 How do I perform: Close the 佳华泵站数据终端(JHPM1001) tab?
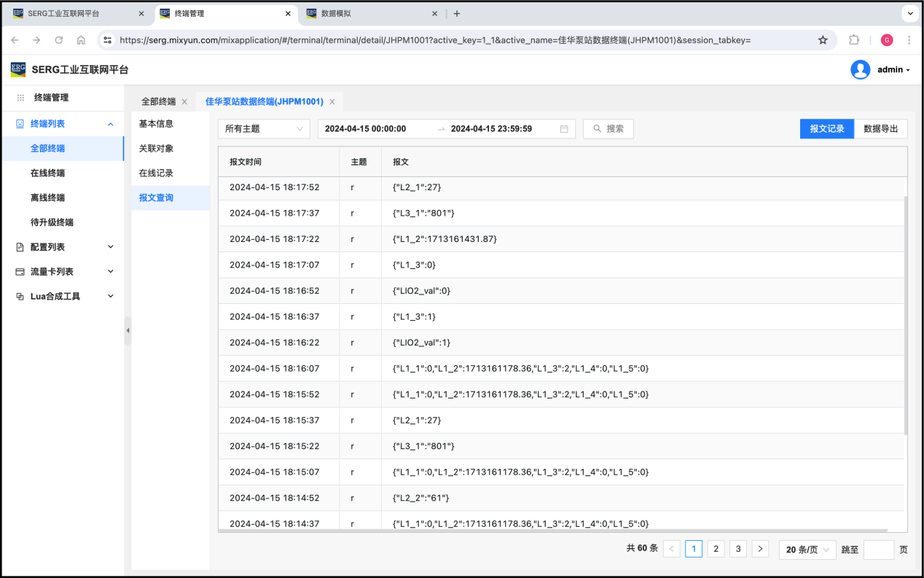332,102
